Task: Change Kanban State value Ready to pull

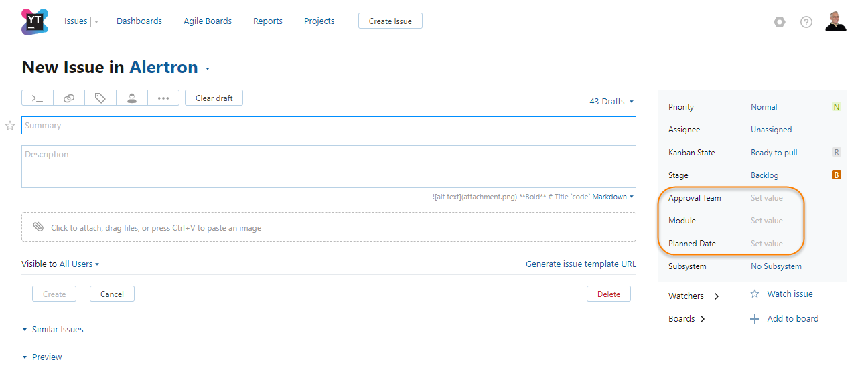Action: click(774, 153)
